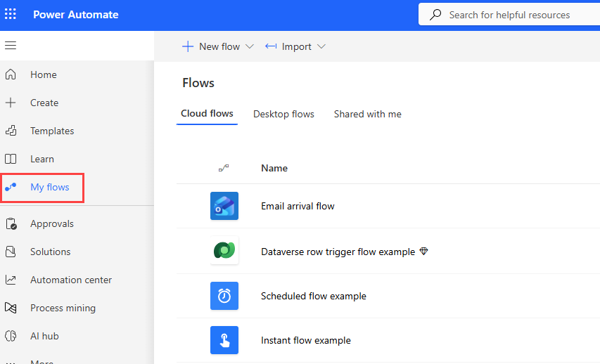The width and height of the screenshot is (600, 364).
Task: Open the Instant flow example
Action: (x=306, y=340)
